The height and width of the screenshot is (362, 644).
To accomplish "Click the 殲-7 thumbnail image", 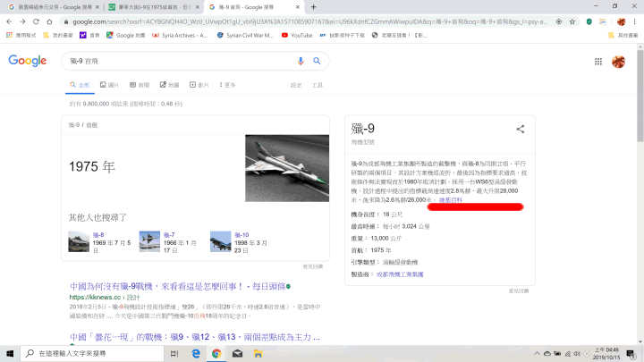I will [149, 241].
